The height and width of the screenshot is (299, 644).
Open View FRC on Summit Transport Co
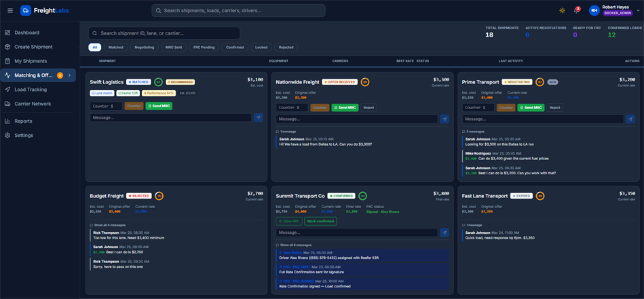pos(289,221)
